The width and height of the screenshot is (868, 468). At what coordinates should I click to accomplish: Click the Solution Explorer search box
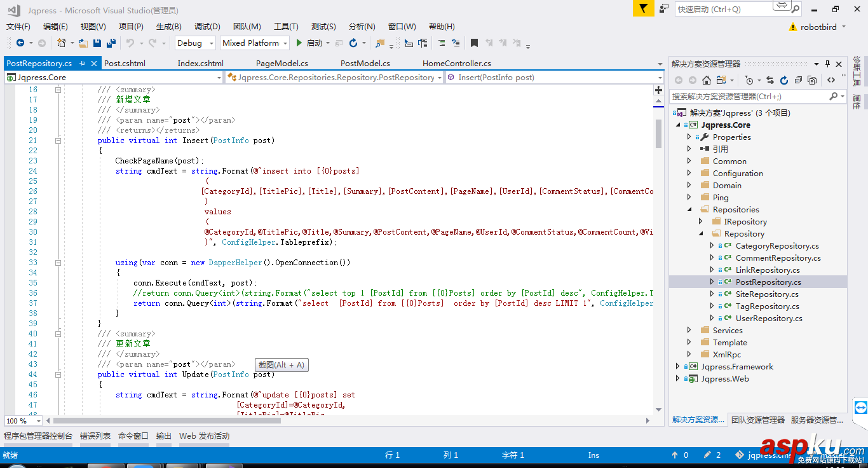749,97
